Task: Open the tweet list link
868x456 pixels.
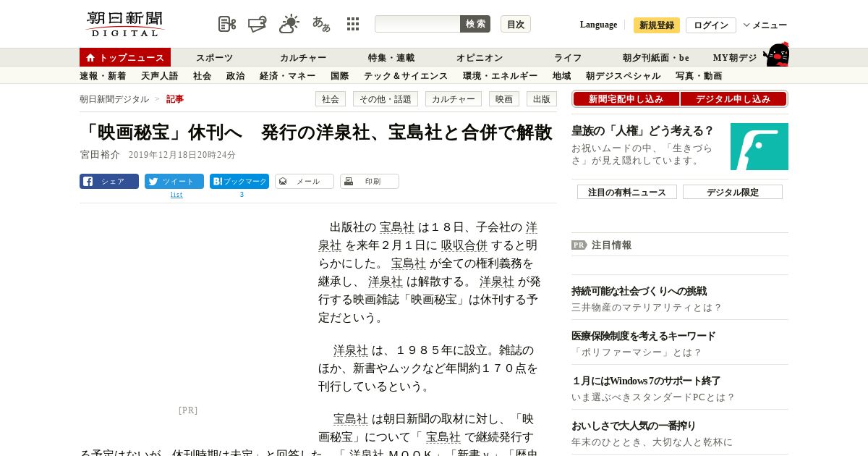Action: 176,195
